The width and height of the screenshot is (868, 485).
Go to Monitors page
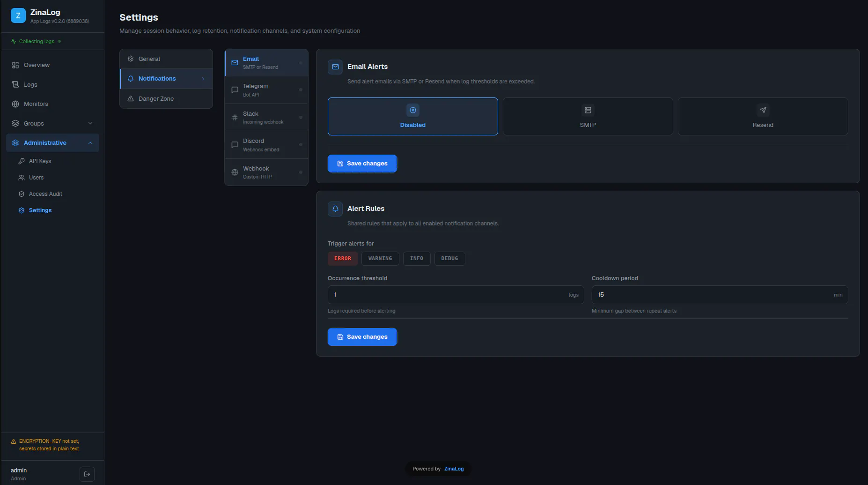pos(52,104)
